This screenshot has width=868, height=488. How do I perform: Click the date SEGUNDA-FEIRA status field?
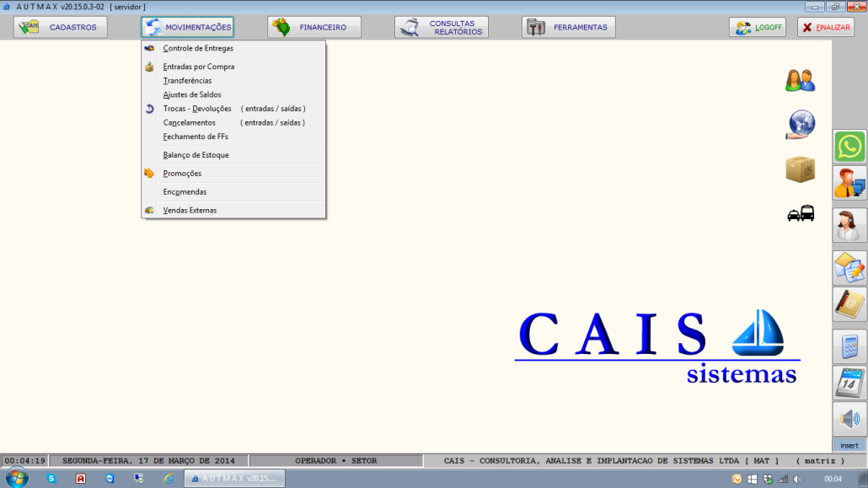tap(148, 461)
